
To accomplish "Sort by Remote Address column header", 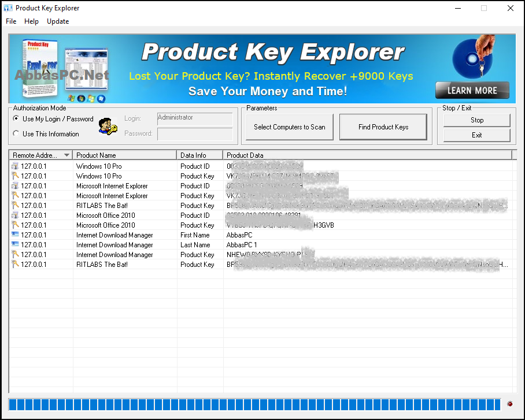I will coord(40,155).
